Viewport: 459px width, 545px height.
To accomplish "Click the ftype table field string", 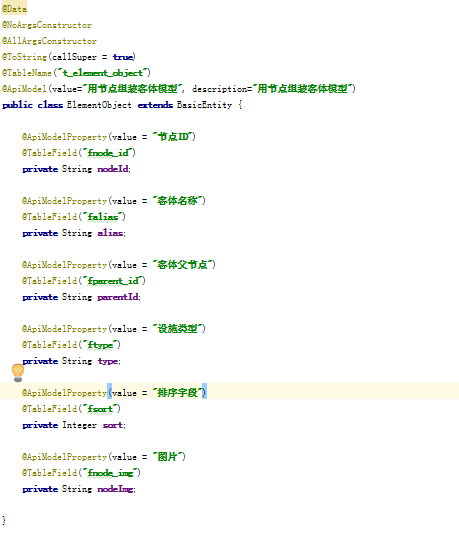I will (x=100, y=345).
